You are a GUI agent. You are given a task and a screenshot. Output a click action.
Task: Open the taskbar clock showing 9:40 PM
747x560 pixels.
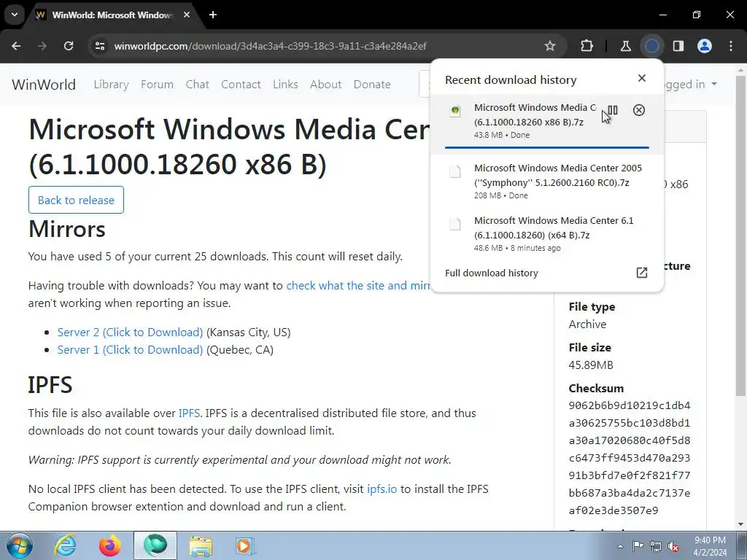[710, 545]
